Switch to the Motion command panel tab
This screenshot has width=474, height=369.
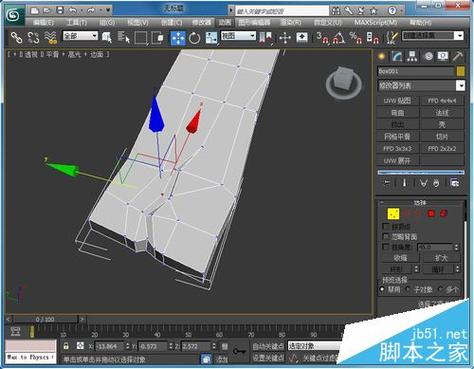coord(428,56)
